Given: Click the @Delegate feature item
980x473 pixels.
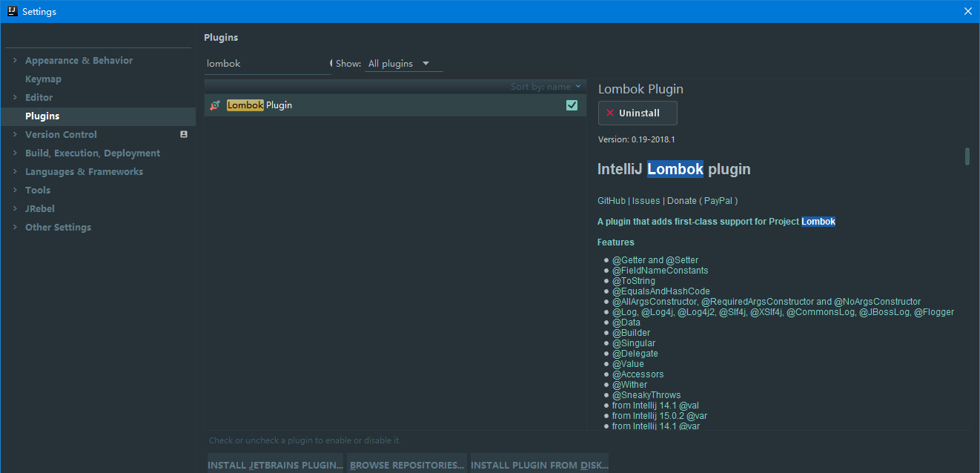Looking at the screenshot, I should pos(635,354).
